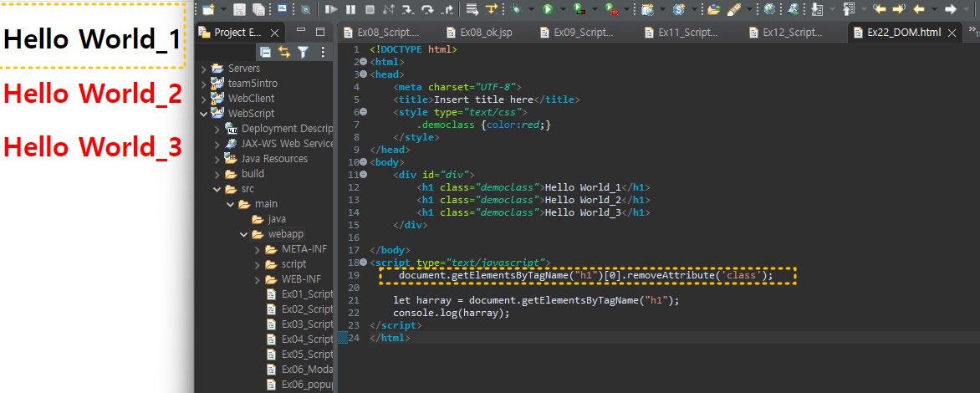The image size is (980, 393).
Task: Click the Step Over icon
Action: point(427,9)
